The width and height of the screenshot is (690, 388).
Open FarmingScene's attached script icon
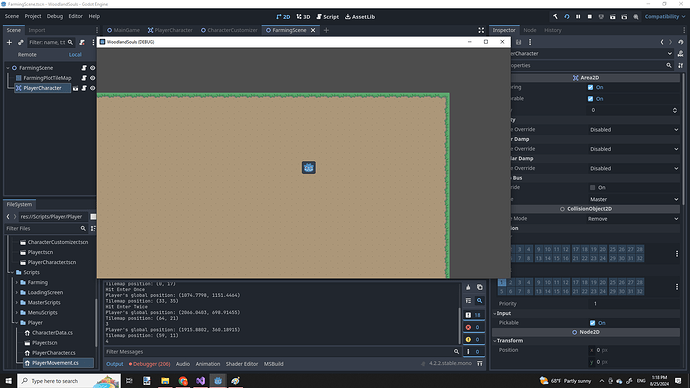tap(84, 68)
